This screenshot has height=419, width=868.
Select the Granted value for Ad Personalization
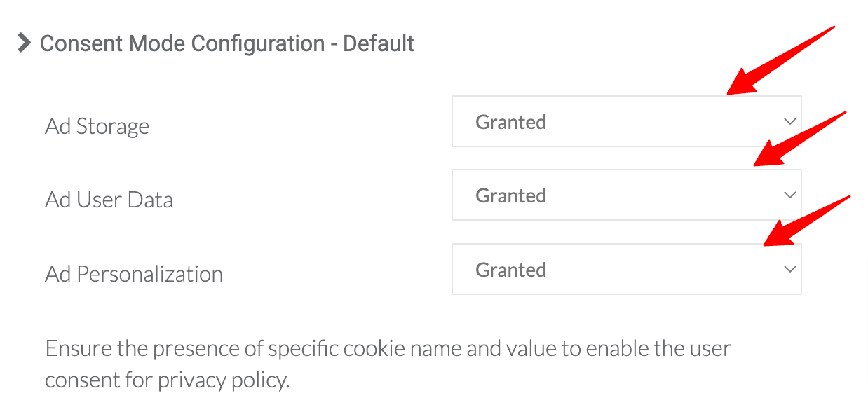511,269
